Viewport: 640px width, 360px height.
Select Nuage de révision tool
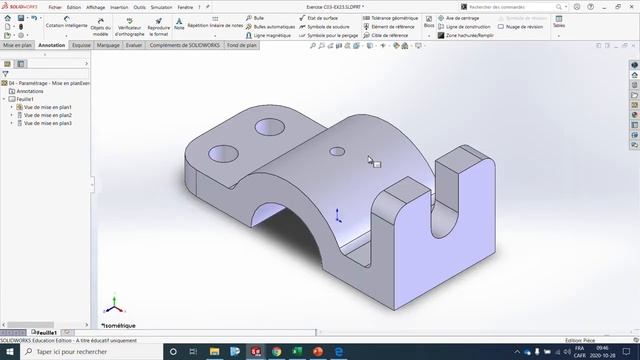pos(520,27)
